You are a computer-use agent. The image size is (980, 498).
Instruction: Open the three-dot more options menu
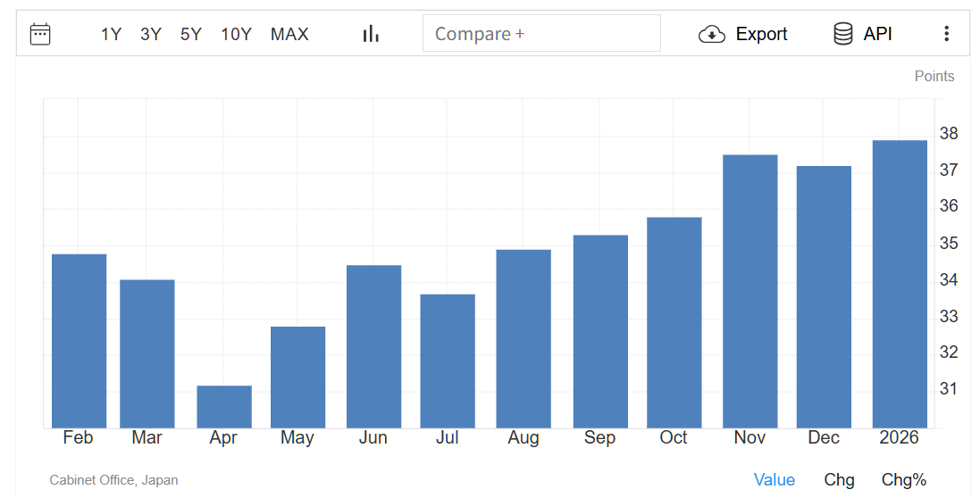coord(947,34)
